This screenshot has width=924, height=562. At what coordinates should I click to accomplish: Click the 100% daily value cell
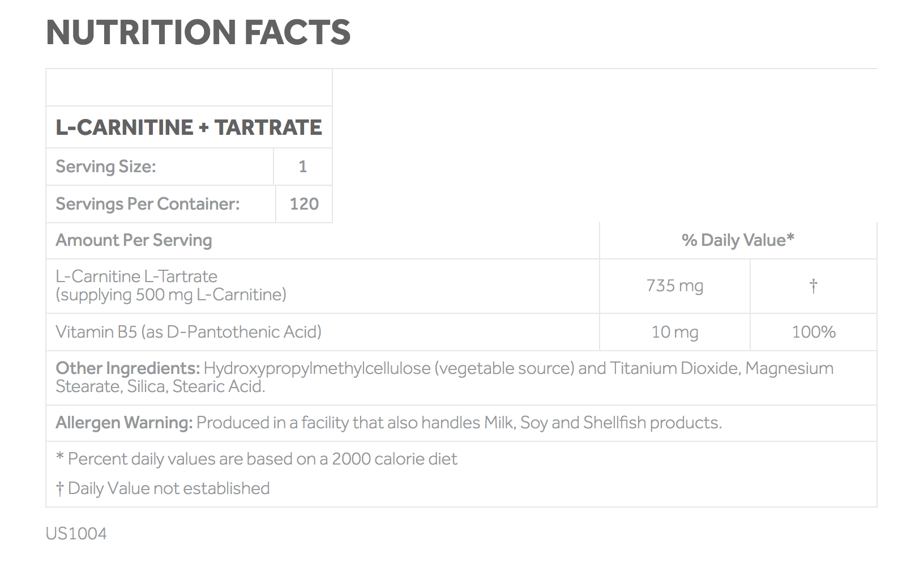tap(814, 332)
